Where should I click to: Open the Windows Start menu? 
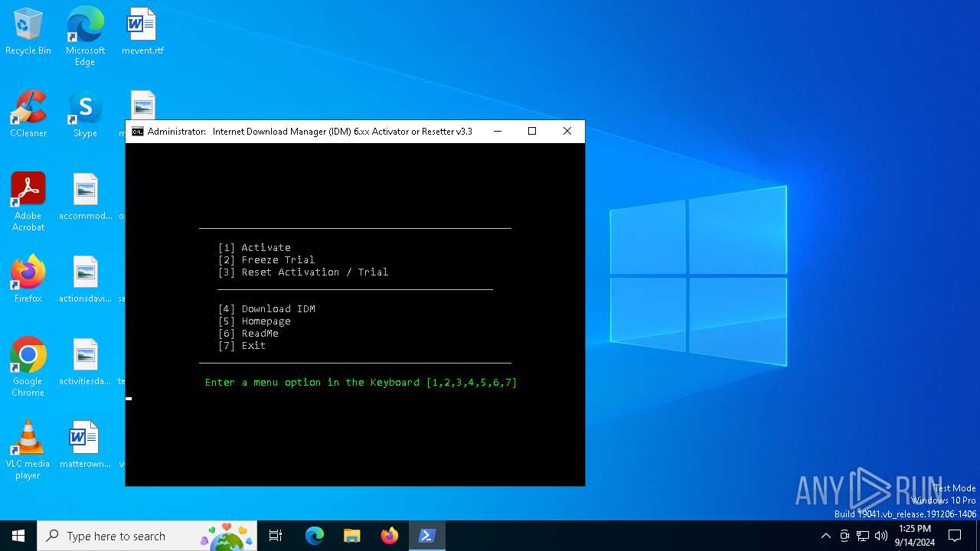tap(18, 536)
